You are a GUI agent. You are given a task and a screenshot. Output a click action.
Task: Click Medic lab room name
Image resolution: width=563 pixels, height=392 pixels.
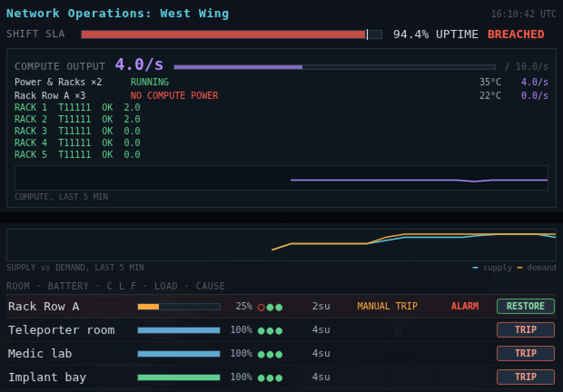click(x=40, y=354)
